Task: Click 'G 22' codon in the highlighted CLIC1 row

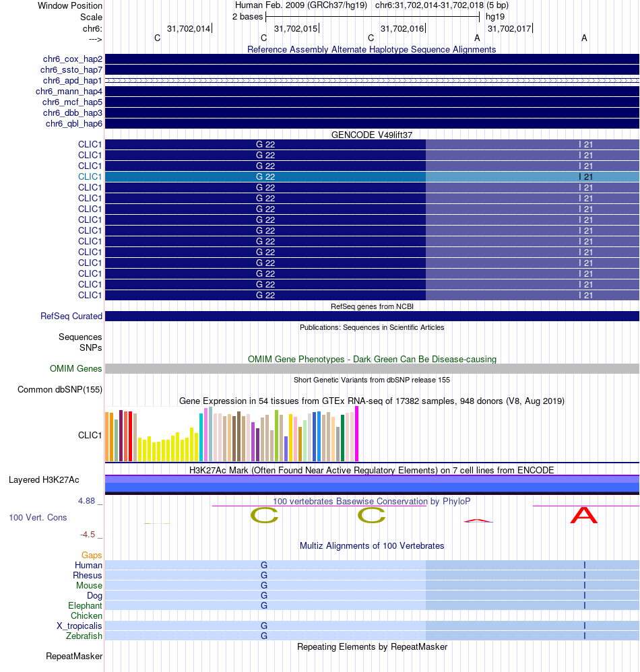Action: [265, 176]
